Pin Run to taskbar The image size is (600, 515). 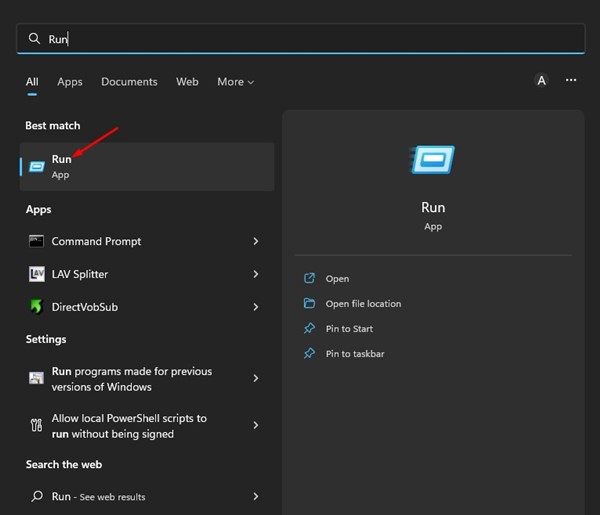pos(355,354)
